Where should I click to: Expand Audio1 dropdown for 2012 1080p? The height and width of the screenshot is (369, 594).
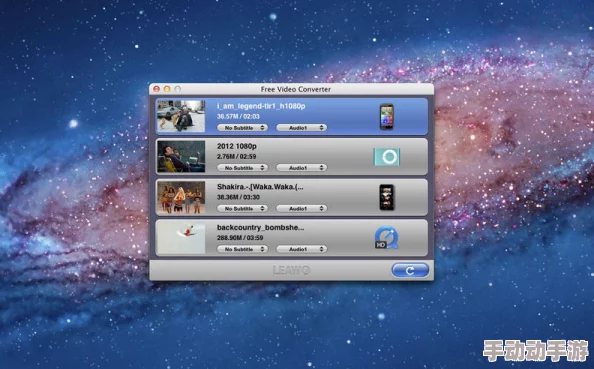point(301,168)
